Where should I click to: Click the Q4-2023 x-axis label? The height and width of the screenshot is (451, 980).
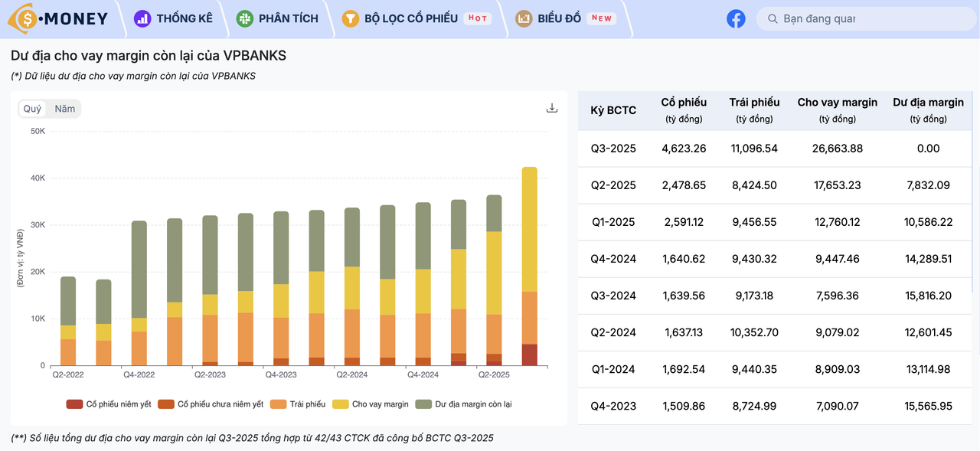click(281, 374)
